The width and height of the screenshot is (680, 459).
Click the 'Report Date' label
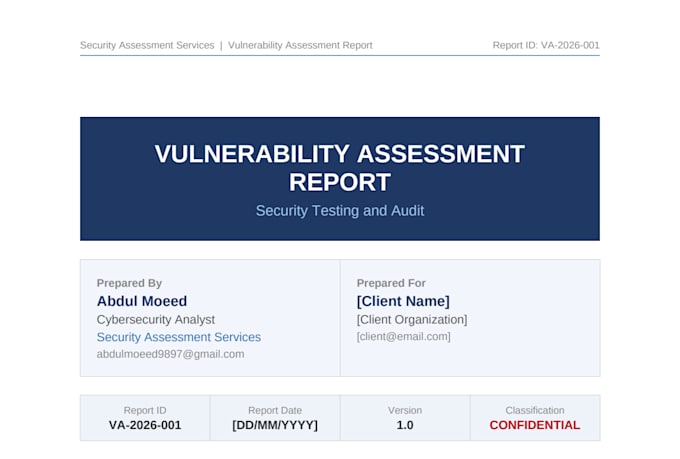(x=275, y=410)
